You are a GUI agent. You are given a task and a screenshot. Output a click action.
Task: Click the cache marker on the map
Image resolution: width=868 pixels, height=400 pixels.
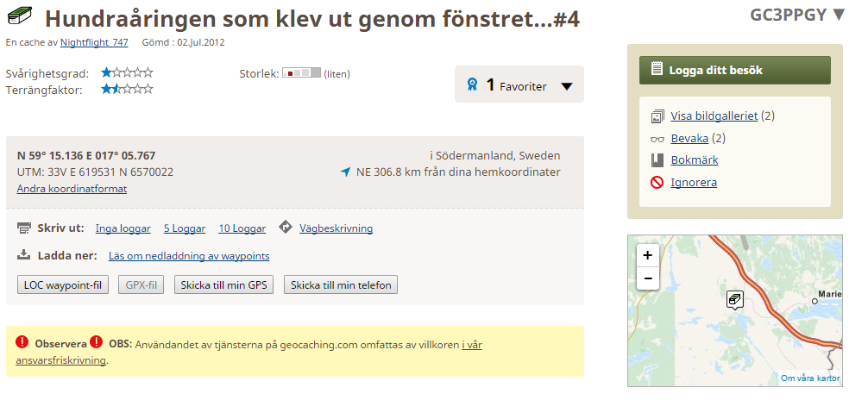(734, 299)
